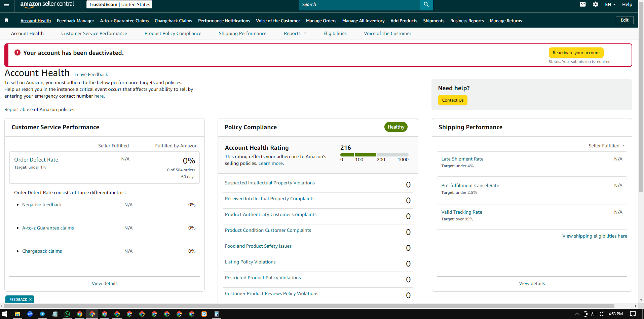The image size is (644, 319).
Task: Click the Account Health Rating progress bar
Action: (374, 155)
